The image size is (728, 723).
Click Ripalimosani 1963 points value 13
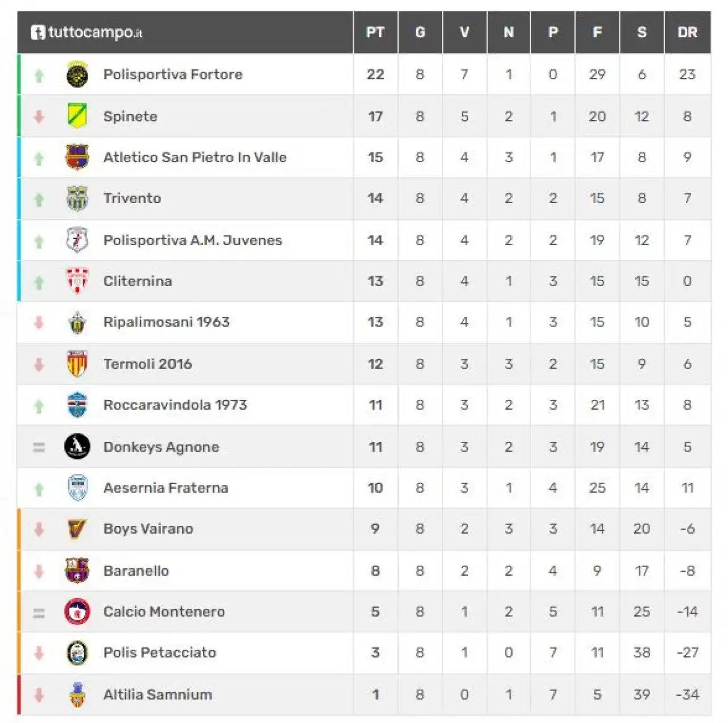pyautogui.click(x=375, y=322)
